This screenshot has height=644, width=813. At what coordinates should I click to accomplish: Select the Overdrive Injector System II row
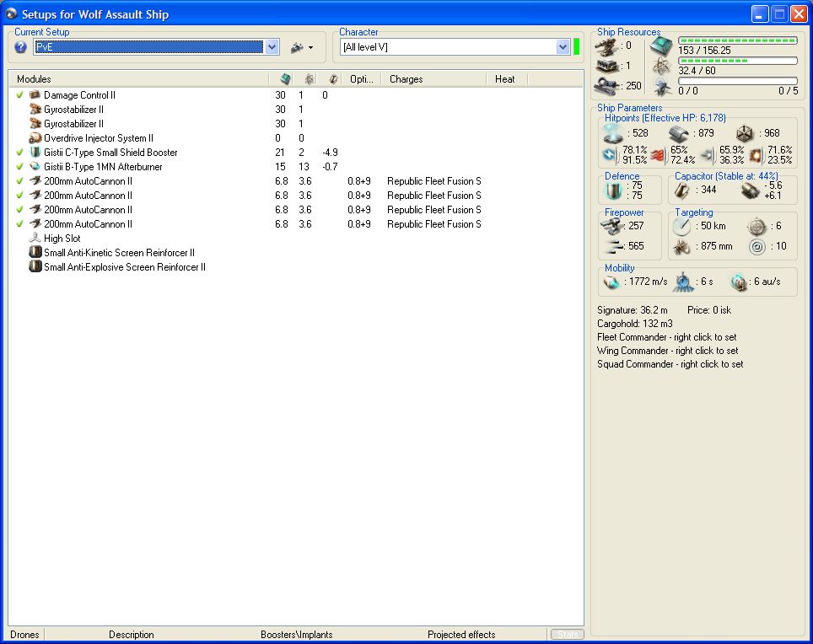point(295,137)
